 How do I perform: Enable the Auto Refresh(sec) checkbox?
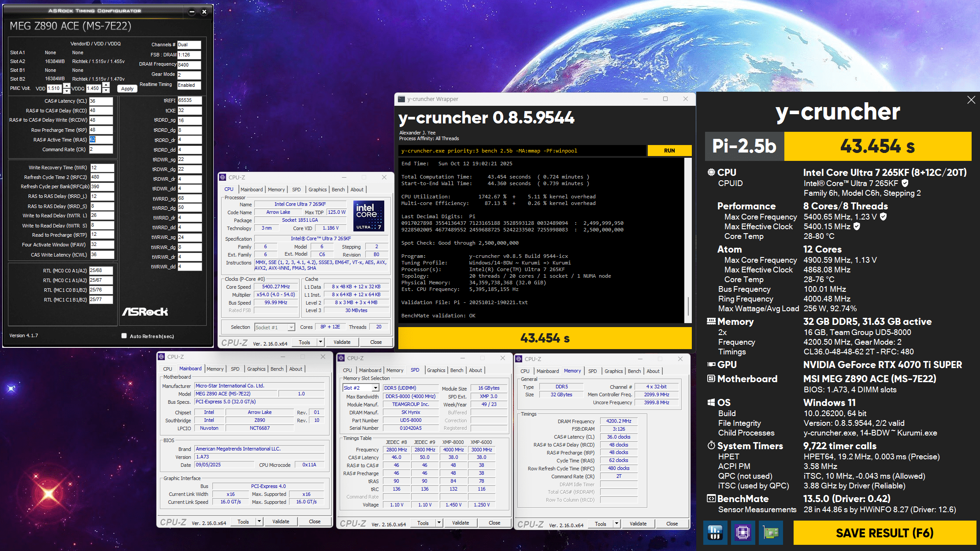point(124,336)
